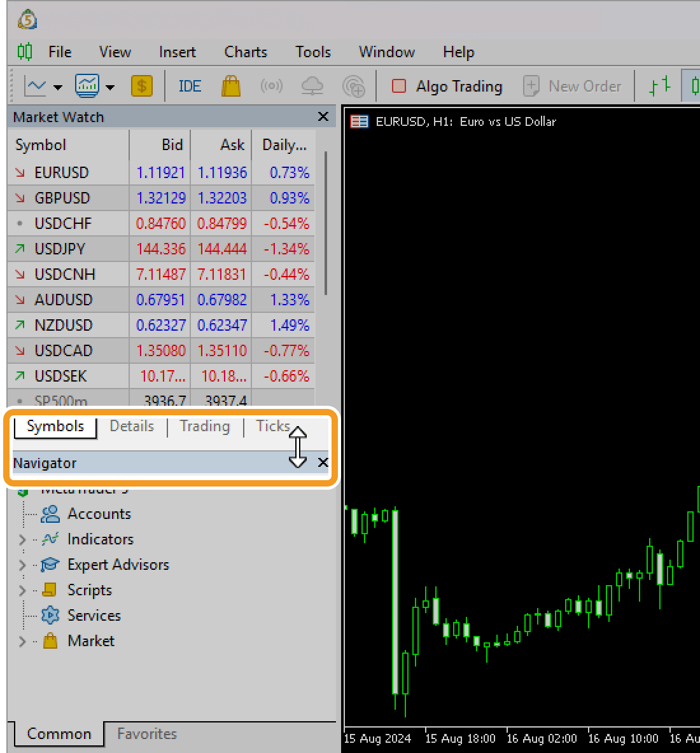Switch chart to bar chart icon
Image resolution: width=700 pixels, height=753 pixels.
(659, 86)
